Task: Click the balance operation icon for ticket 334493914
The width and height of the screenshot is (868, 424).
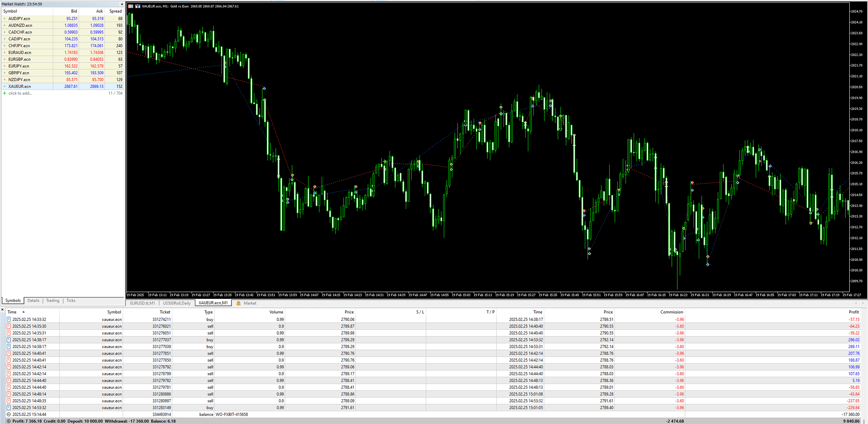Action: tap(9, 414)
